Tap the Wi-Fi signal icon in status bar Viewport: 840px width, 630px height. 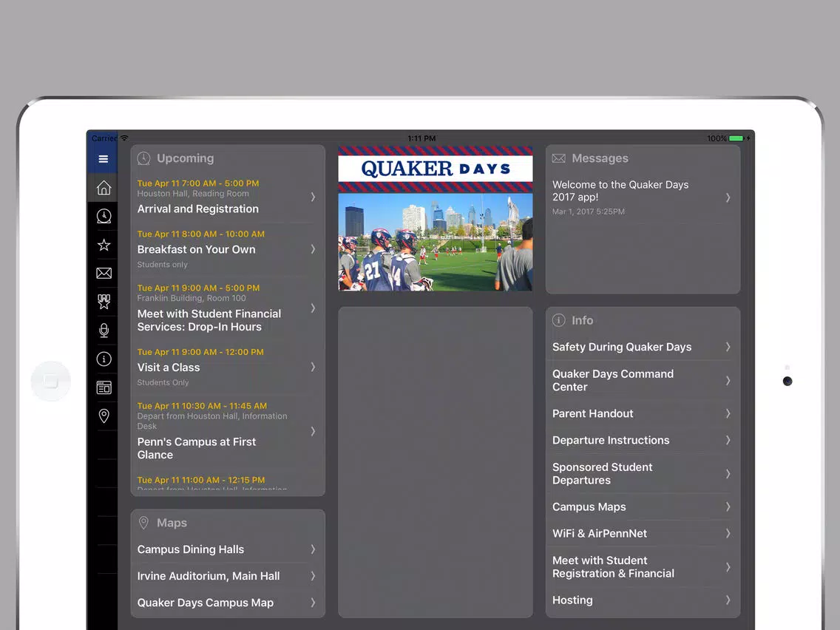coord(124,138)
